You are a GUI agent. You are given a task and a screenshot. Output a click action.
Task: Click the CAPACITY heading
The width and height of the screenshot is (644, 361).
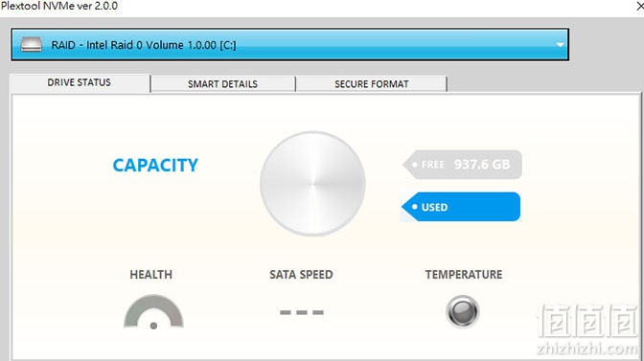(155, 166)
